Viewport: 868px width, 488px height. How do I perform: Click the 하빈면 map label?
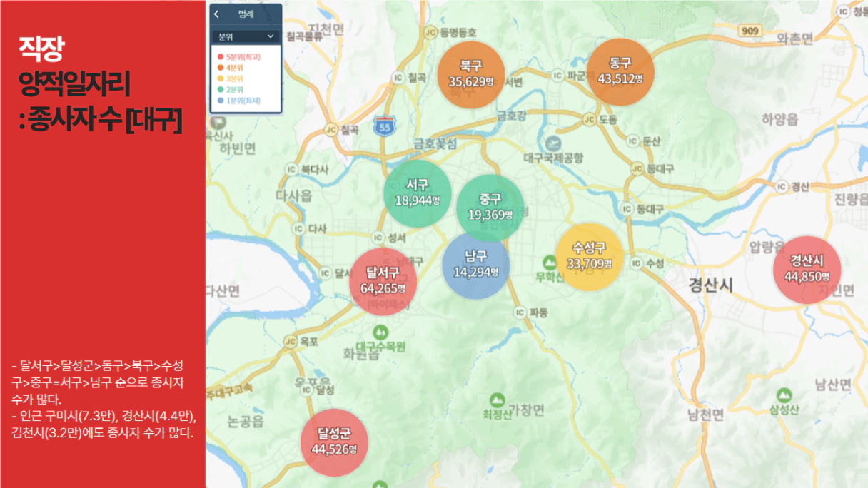(238, 148)
